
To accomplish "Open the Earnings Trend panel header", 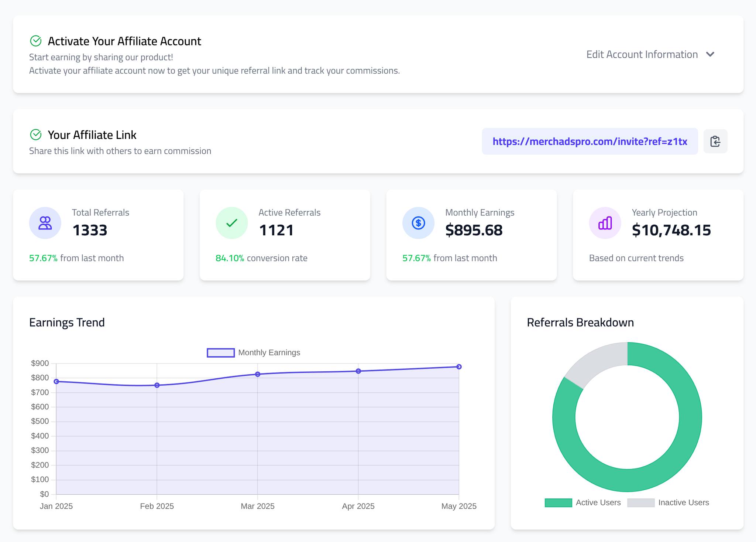I will click(67, 322).
